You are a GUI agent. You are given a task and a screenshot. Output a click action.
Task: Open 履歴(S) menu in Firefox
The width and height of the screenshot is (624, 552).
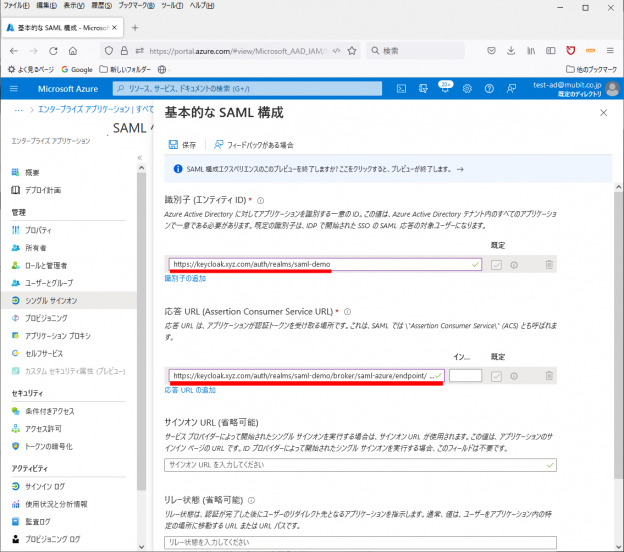(101, 6)
